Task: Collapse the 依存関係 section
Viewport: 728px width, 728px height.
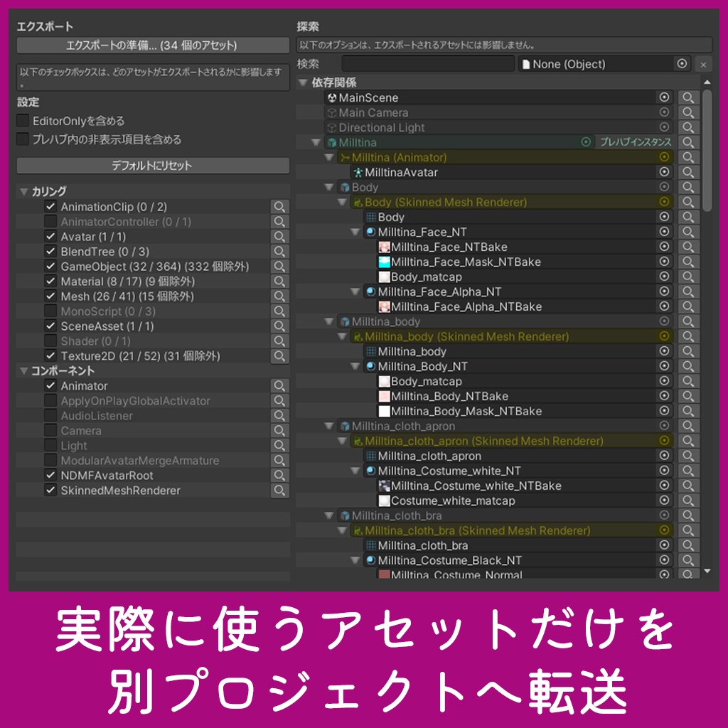Action: [303, 82]
